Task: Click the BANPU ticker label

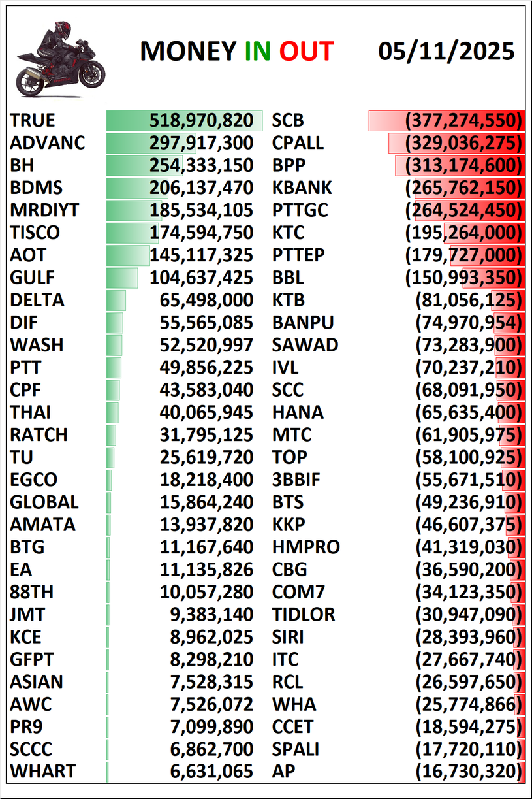Action: click(x=303, y=323)
